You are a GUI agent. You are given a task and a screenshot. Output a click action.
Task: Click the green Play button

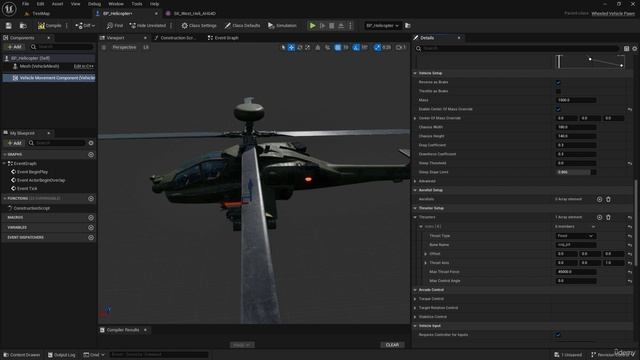pyautogui.click(x=312, y=26)
